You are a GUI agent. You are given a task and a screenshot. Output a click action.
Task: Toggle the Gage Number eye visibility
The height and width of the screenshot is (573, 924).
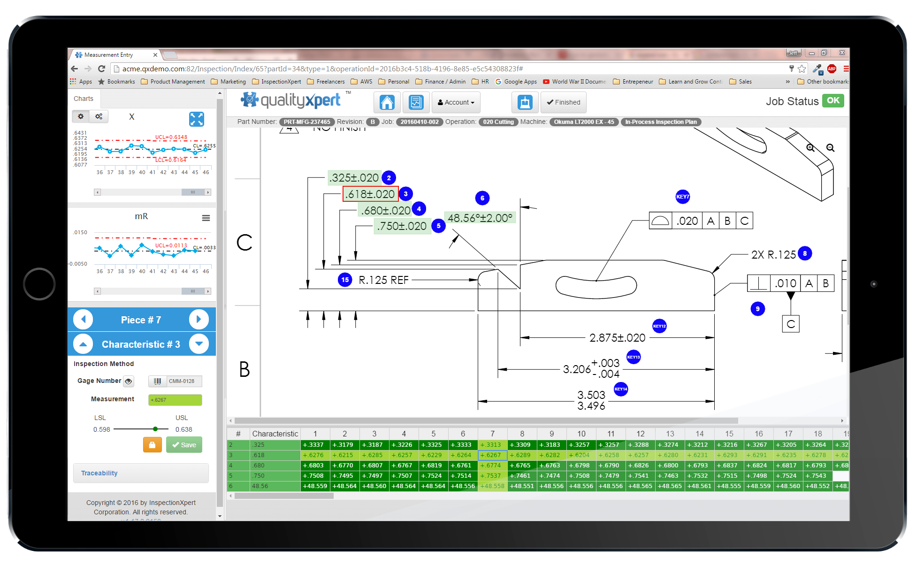[129, 381]
